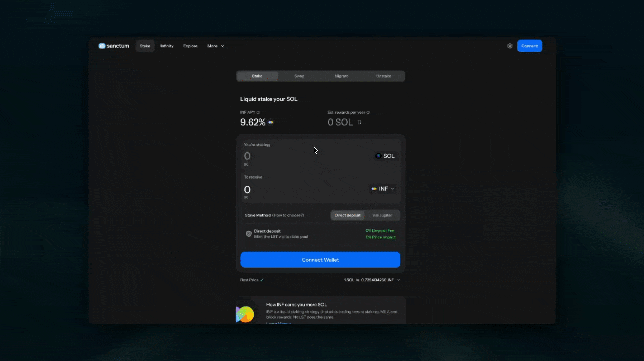Switch to the Unstake tab
The image size is (644, 361).
[x=383, y=76]
